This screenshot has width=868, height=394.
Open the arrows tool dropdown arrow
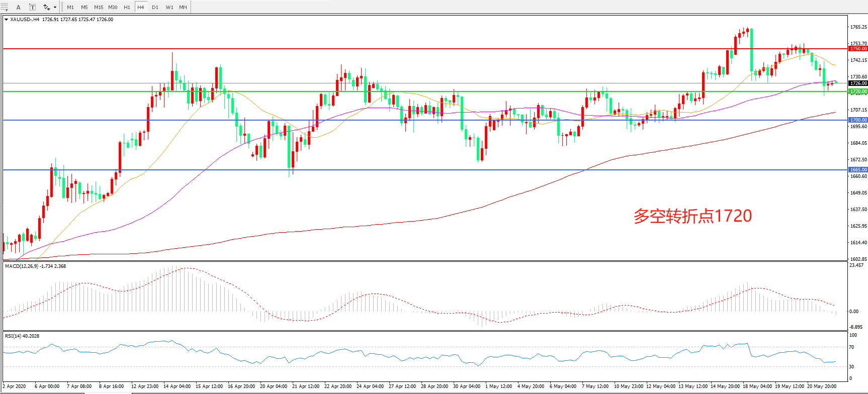coord(55,7)
